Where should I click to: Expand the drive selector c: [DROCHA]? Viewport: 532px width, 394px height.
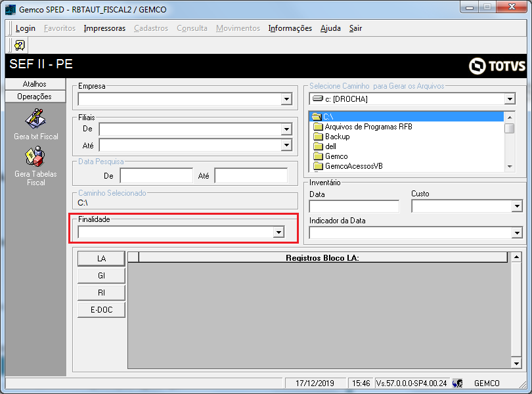[510, 99]
